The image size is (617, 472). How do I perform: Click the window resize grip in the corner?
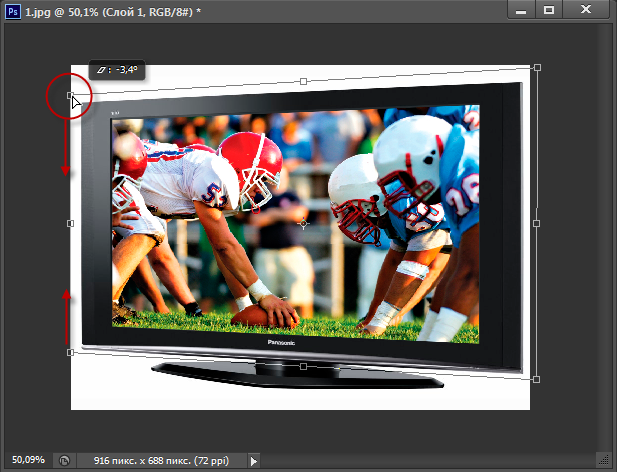point(604,460)
